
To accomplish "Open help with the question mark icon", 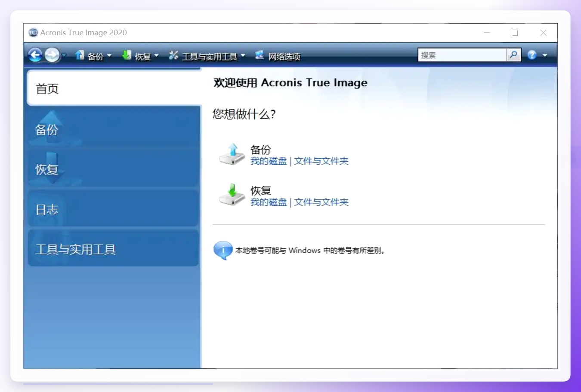I will (532, 55).
